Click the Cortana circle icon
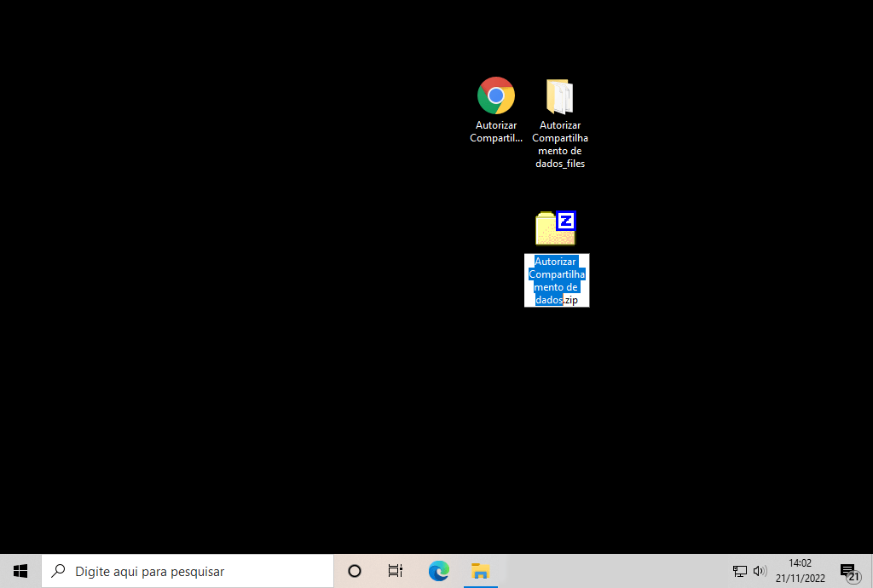This screenshot has width=873, height=588. click(355, 571)
